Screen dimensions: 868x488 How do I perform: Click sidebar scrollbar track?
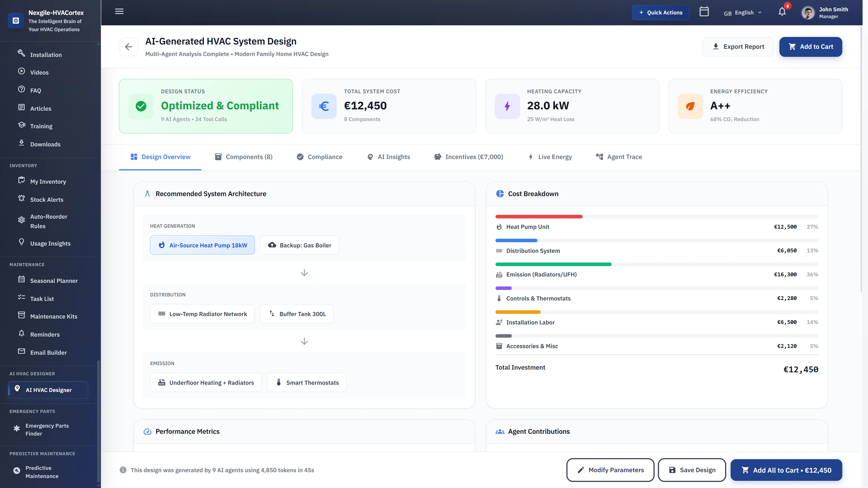[98, 202]
